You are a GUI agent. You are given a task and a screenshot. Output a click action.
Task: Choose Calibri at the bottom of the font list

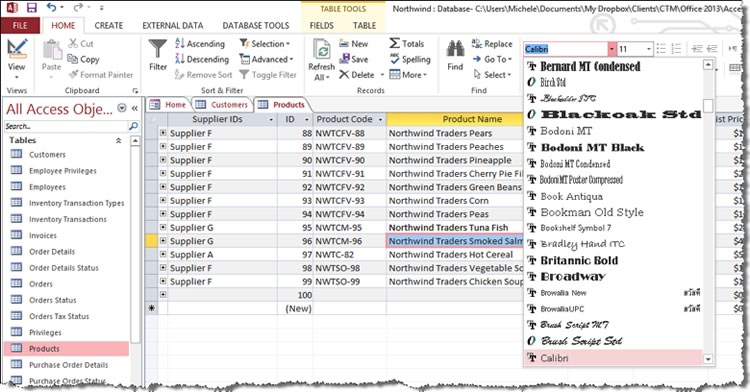point(614,358)
